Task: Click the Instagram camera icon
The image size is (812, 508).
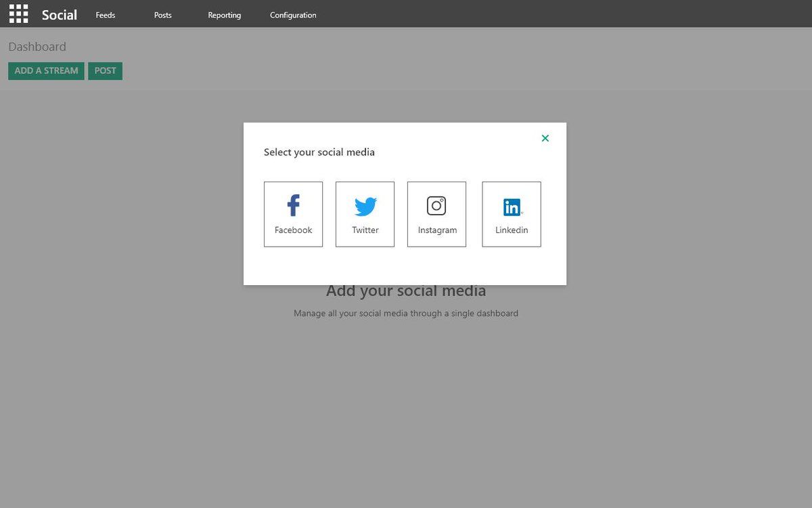Action: click(x=436, y=205)
